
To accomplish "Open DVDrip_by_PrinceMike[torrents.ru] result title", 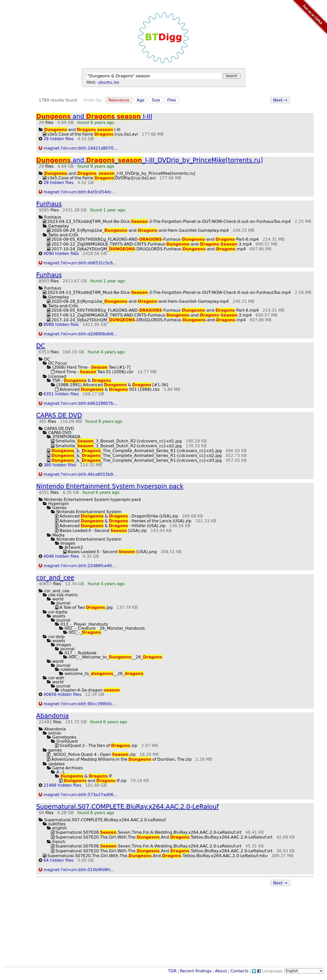I will pyautogui.click(x=149, y=160).
